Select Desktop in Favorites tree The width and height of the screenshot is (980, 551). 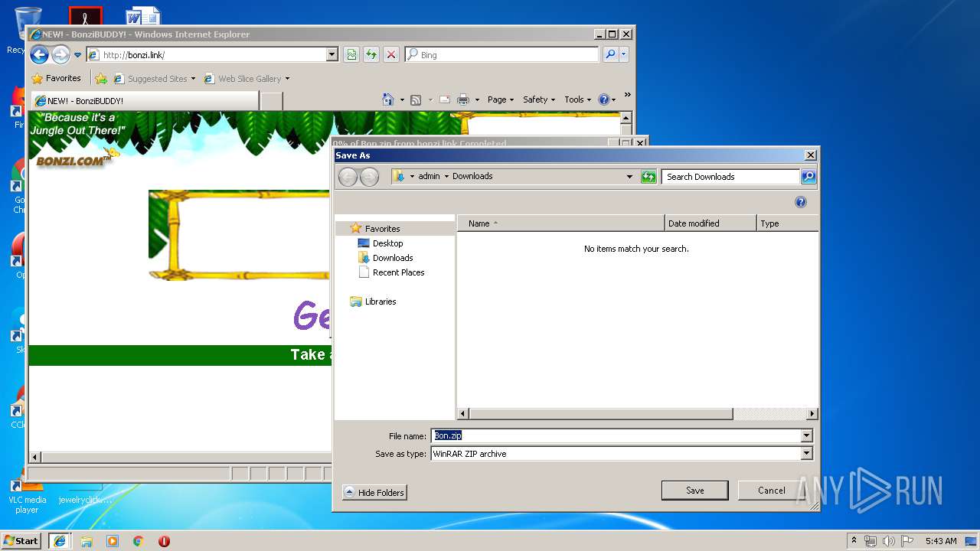point(387,243)
